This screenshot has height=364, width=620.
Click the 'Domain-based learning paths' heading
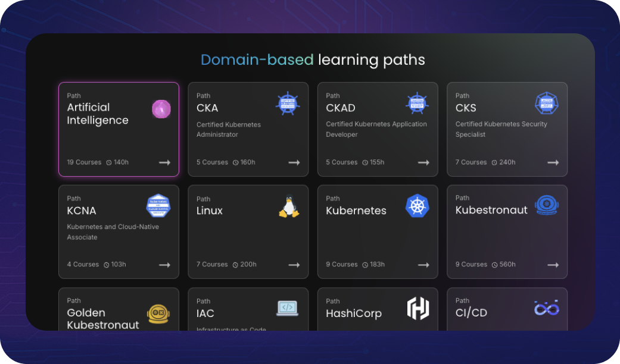(x=313, y=60)
